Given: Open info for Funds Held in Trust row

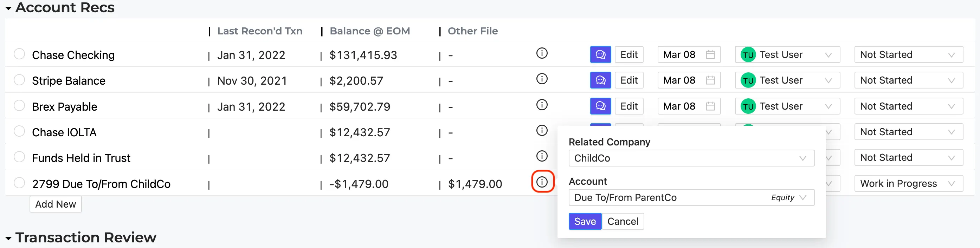Looking at the screenshot, I should coord(542,156).
